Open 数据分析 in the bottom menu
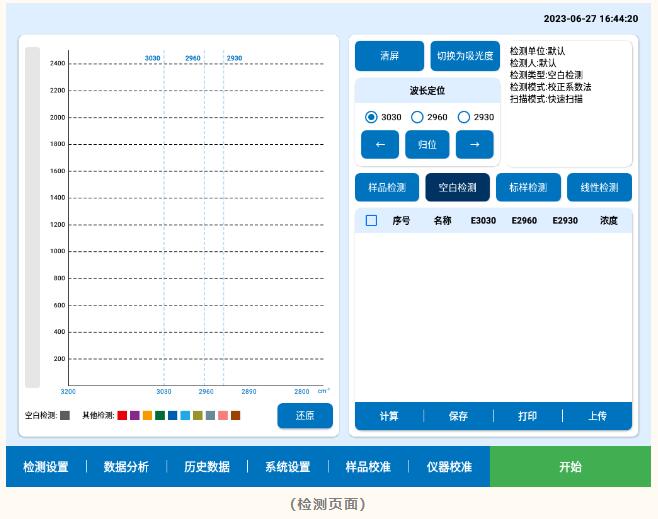This screenshot has height=519, width=658. pos(126,467)
